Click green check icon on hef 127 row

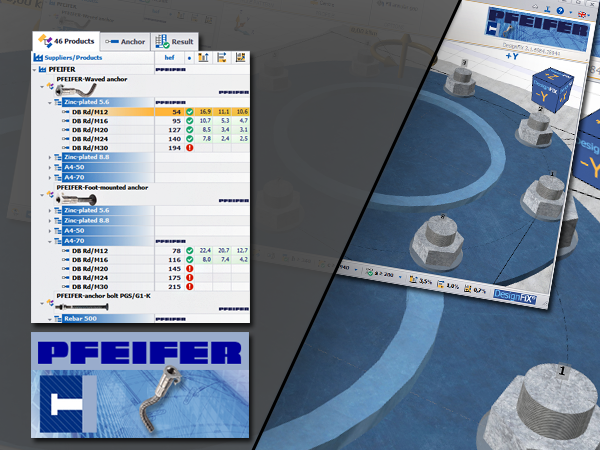[x=189, y=130]
